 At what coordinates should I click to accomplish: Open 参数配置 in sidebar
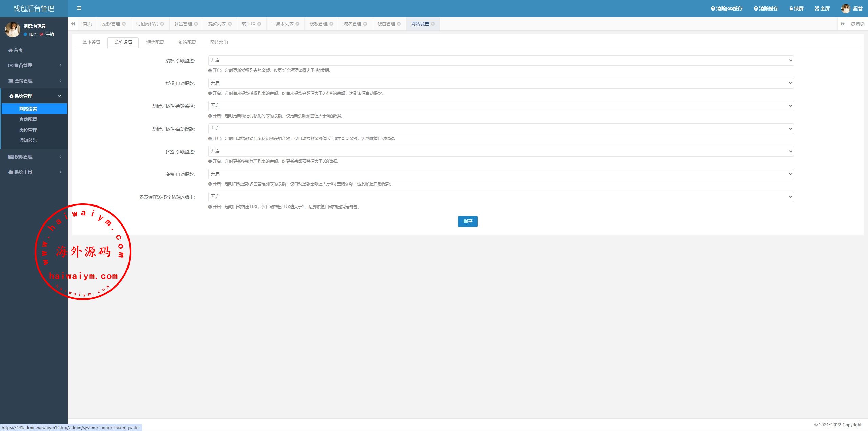[x=28, y=119]
